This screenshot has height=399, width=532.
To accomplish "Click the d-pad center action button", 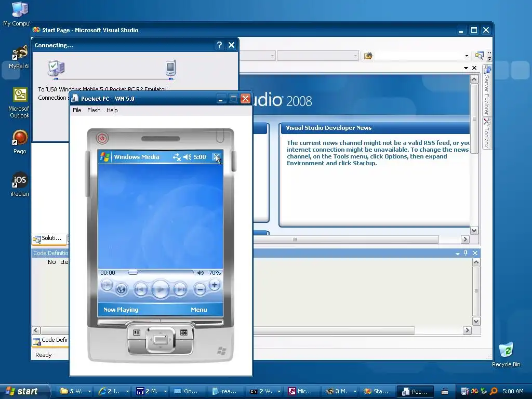I will (x=160, y=339).
